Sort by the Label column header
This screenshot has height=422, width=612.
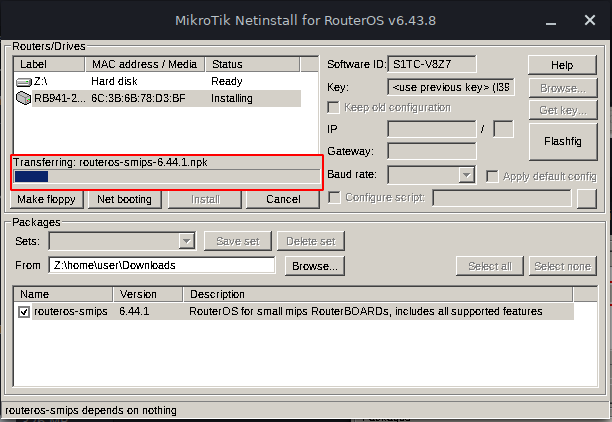[x=49, y=64]
